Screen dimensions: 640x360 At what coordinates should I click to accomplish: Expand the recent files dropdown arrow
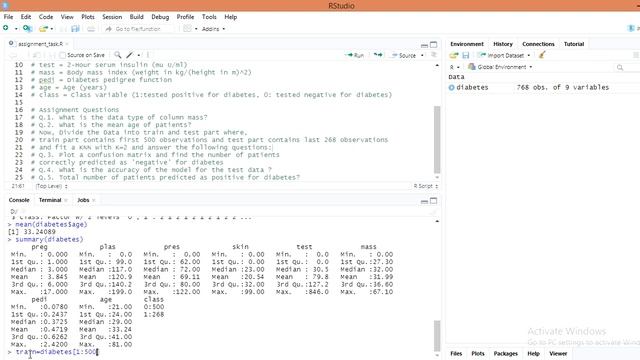[52, 29]
